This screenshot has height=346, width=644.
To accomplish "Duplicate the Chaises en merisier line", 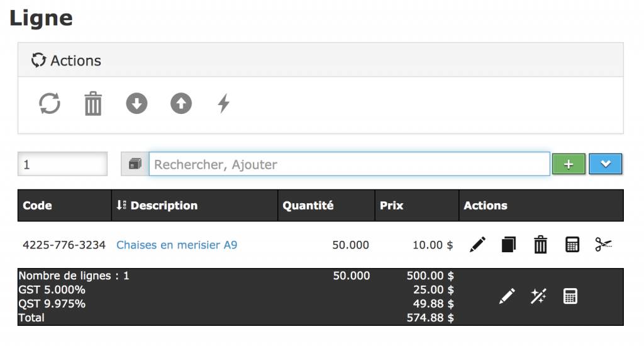I will [x=509, y=245].
